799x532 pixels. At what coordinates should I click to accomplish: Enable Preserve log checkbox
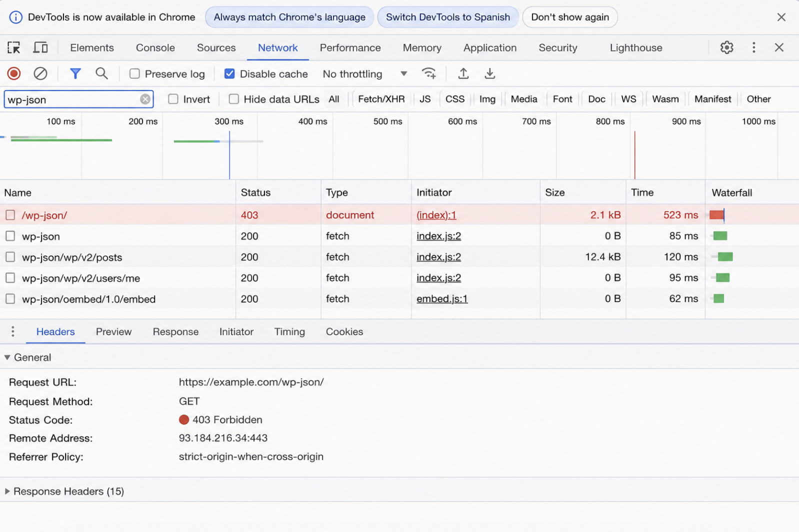point(134,73)
